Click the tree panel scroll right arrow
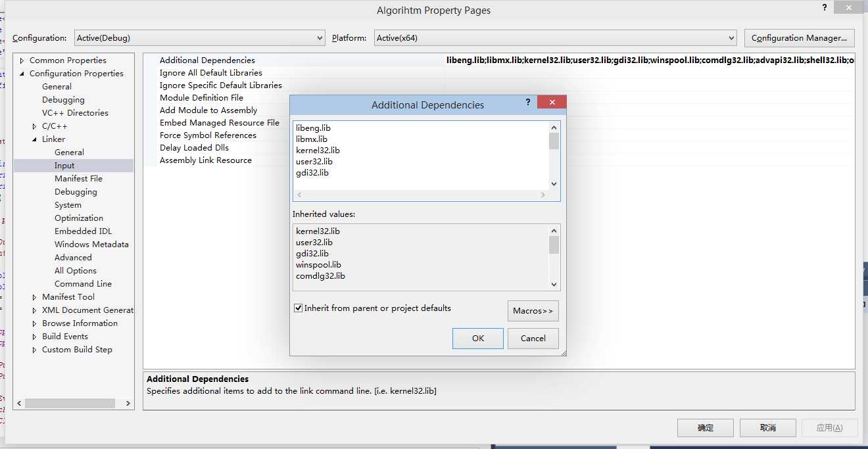 [x=128, y=403]
